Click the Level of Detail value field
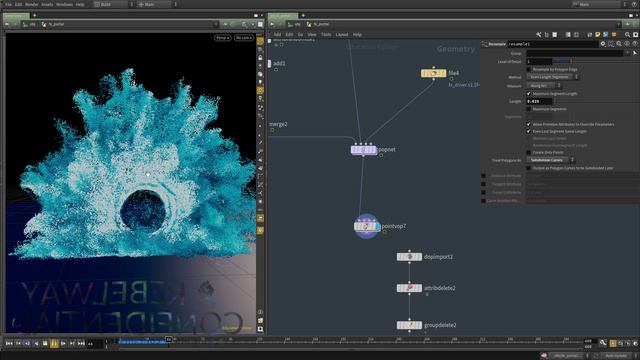 (x=539, y=62)
